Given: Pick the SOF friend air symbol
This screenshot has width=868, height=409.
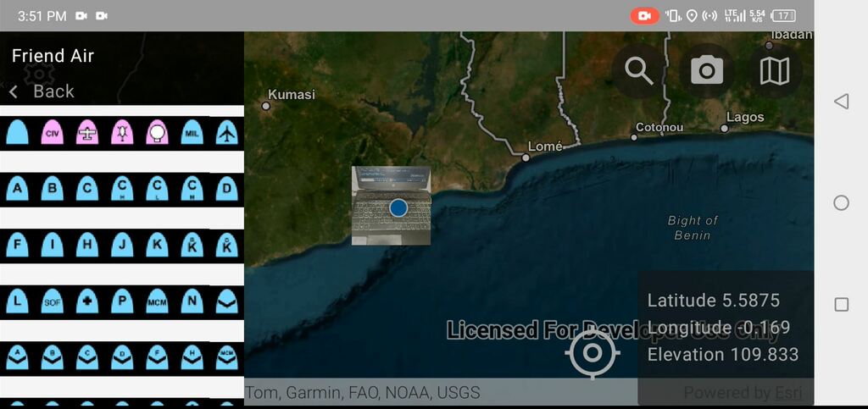Looking at the screenshot, I should (53, 301).
